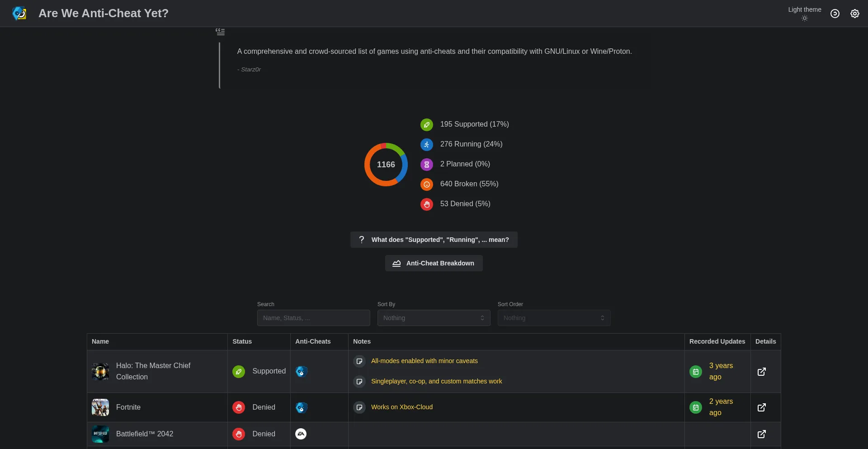This screenshot has height=449, width=868.
Task: Click the '53 Denied (5%)' legend text
Action: [x=465, y=203]
